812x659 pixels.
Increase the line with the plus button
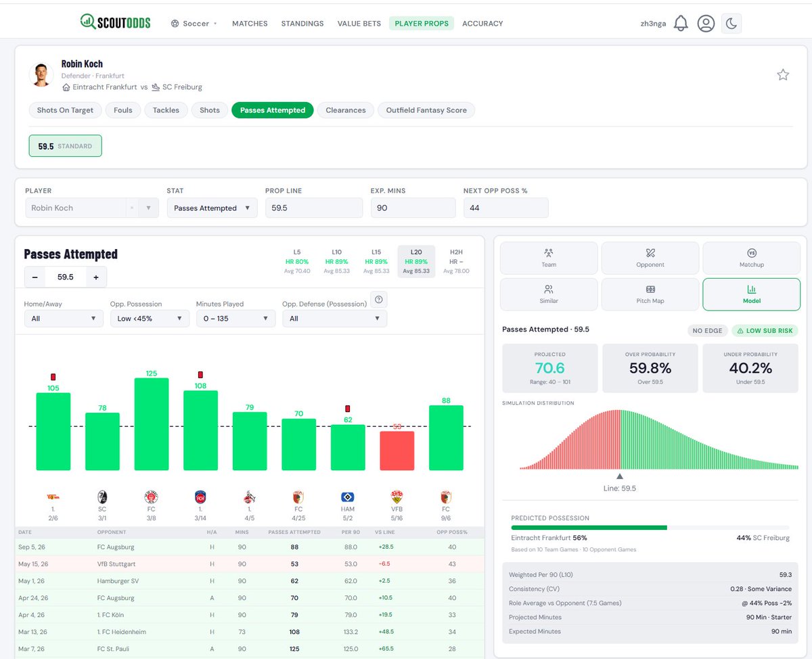(x=96, y=277)
